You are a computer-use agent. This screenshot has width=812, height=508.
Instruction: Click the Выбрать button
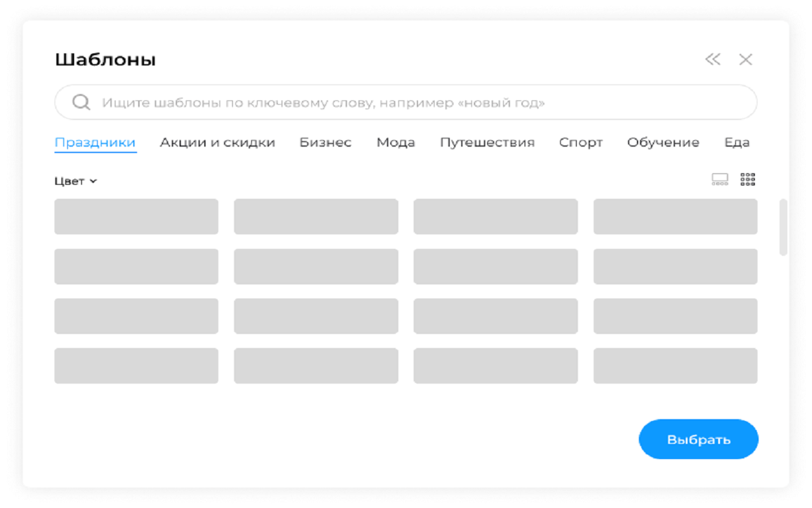(x=698, y=439)
